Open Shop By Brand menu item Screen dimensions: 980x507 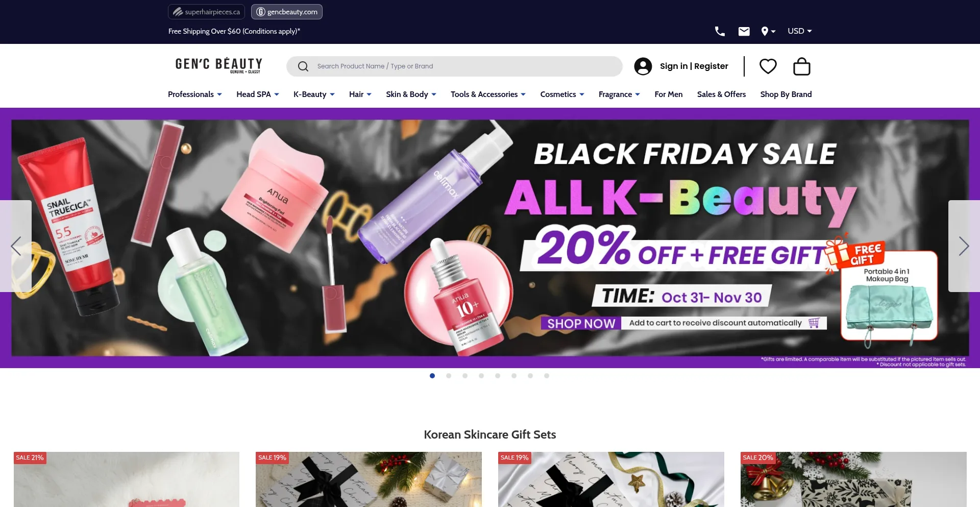[786, 94]
